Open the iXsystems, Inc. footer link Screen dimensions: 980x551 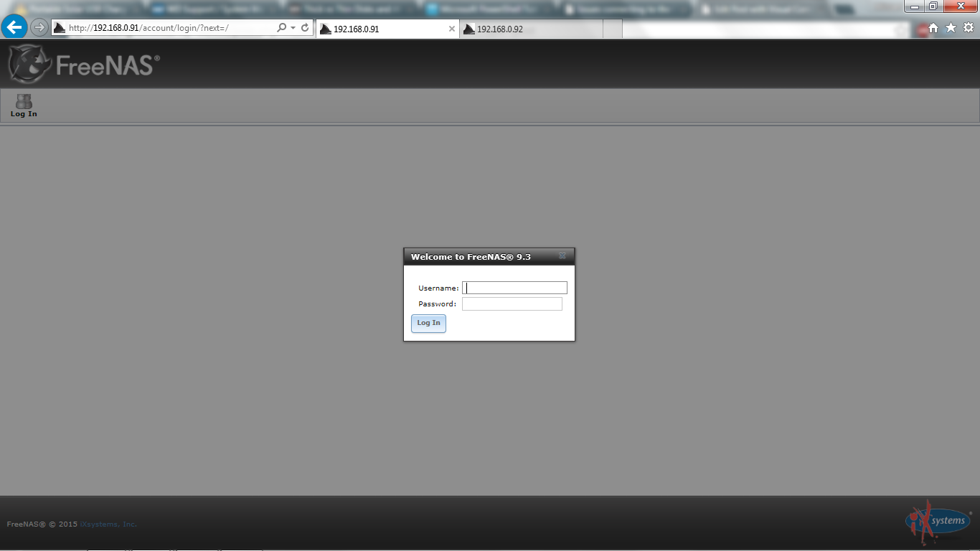click(108, 524)
